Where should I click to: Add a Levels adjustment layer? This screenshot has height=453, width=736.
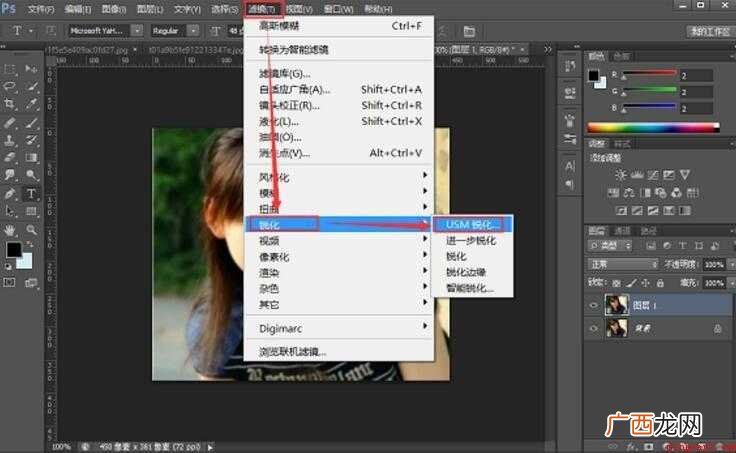click(x=636, y=175)
